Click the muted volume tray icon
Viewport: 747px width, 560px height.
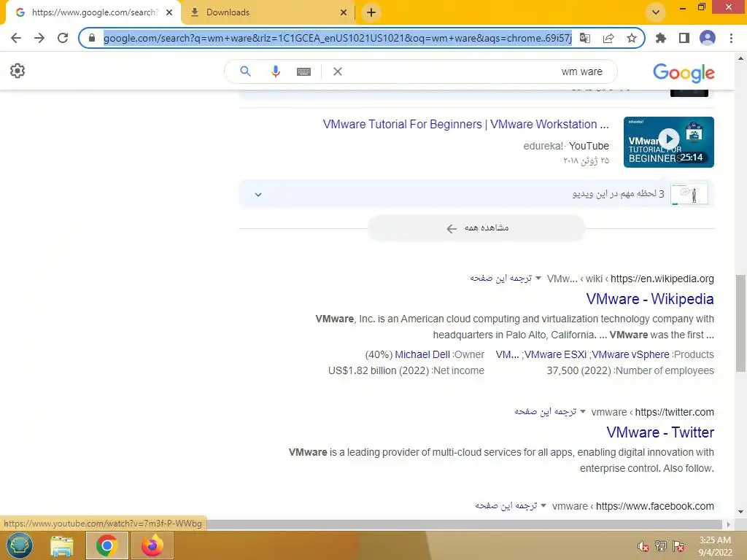click(643, 546)
